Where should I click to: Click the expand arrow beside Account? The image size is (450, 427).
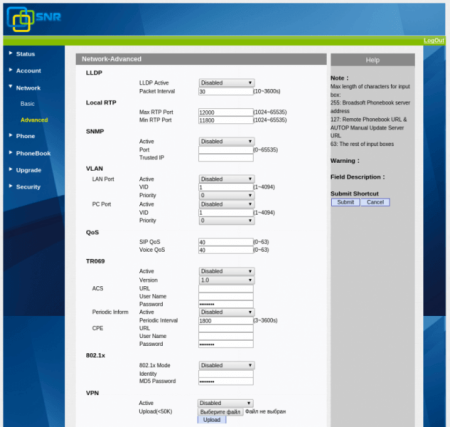[10, 70]
